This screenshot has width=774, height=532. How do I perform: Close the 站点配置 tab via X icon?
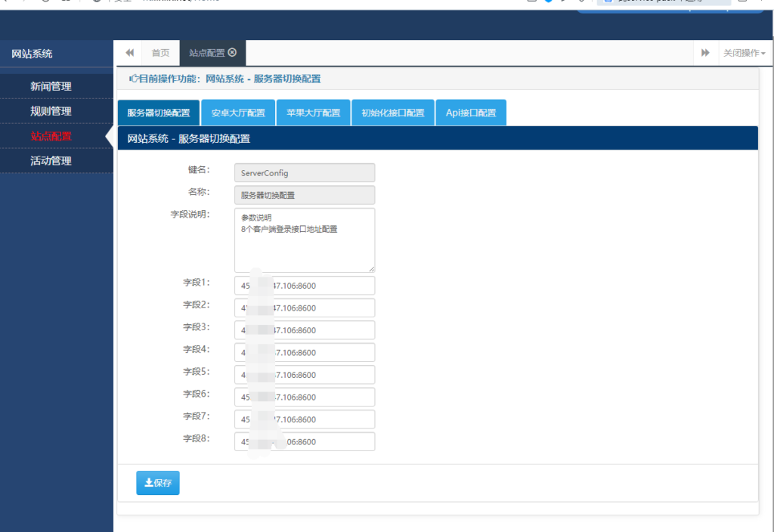232,53
